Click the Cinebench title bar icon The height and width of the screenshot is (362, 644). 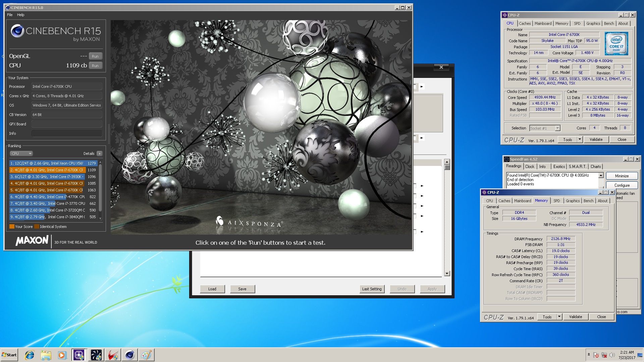click(x=8, y=7)
